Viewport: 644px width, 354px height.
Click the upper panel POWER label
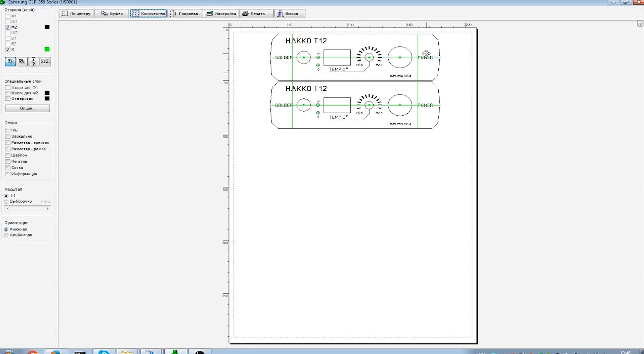(x=425, y=57)
